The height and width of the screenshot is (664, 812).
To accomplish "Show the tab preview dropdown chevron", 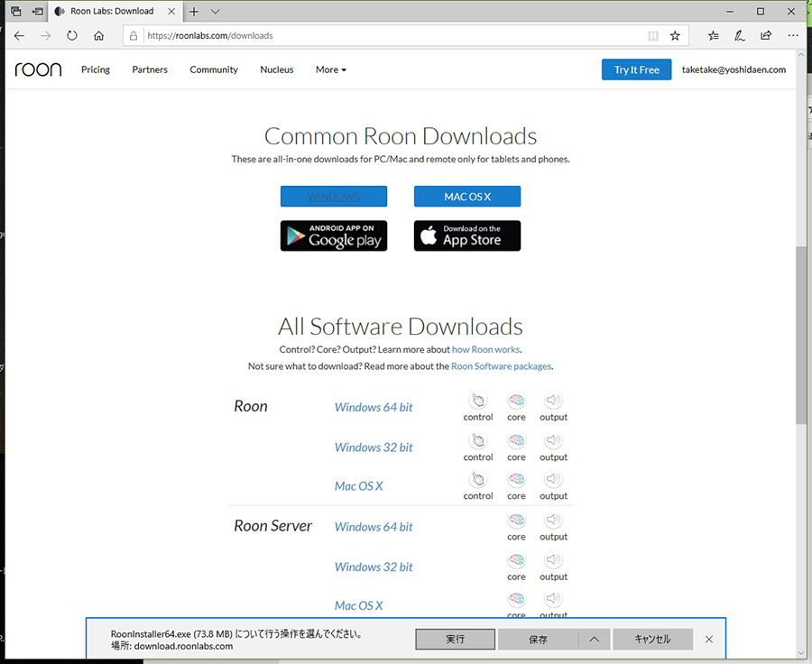I will pos(216,12).
